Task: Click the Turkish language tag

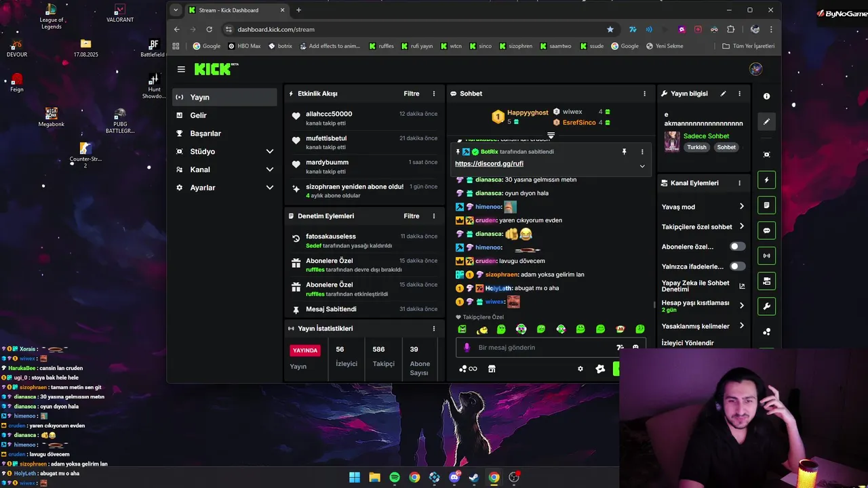Action: tap(696, 147)
